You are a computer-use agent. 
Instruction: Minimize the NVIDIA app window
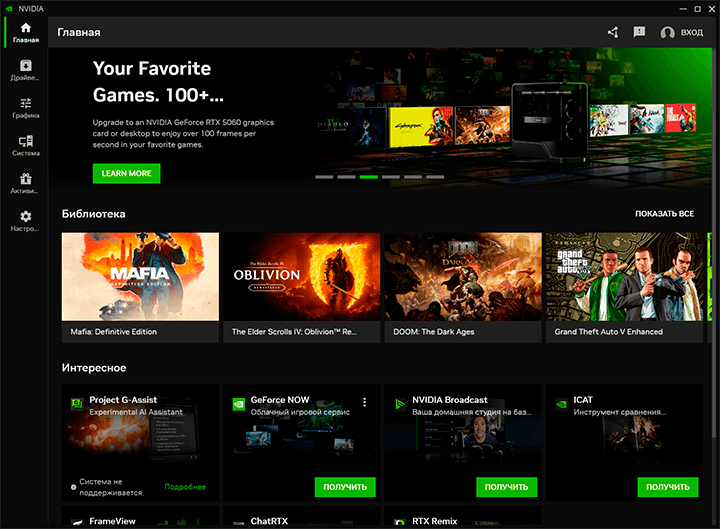683,9
